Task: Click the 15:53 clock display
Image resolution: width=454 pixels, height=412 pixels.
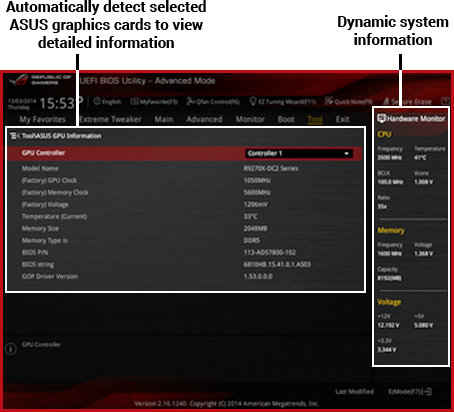Action: pos(57,104)
